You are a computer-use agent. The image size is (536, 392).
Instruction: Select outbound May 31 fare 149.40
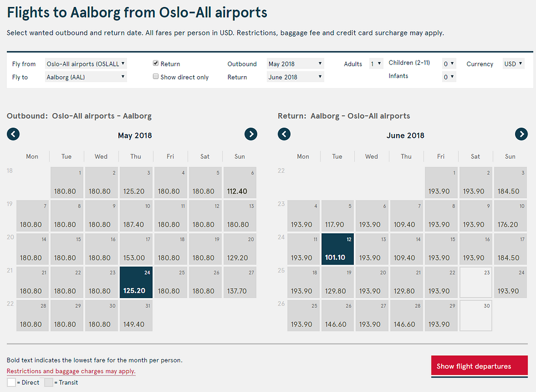click(x=136, y=315)
